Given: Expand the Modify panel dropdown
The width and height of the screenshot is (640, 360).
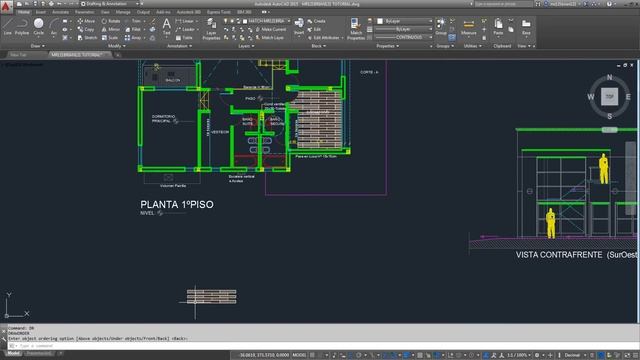Looking at the screenshot, I should coord(117,46).
